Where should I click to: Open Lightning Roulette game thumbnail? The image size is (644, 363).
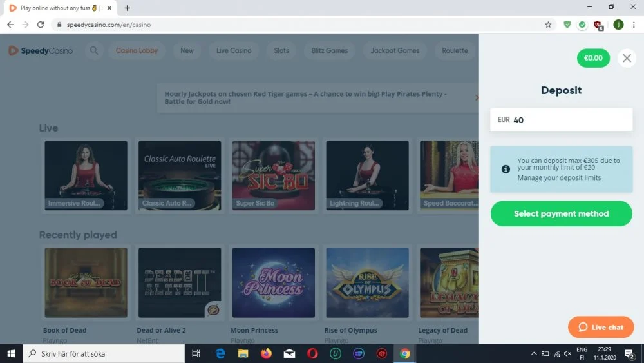click(x=367, y=175)
